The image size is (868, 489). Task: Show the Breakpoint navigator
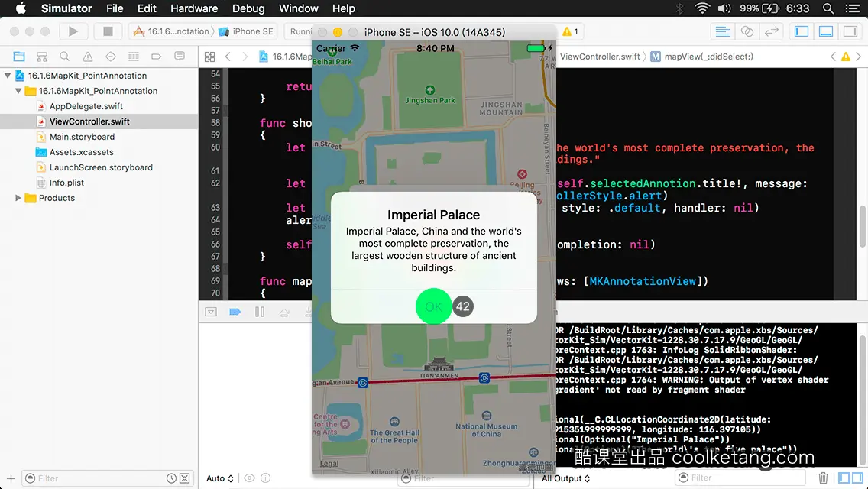coord(156,57)
